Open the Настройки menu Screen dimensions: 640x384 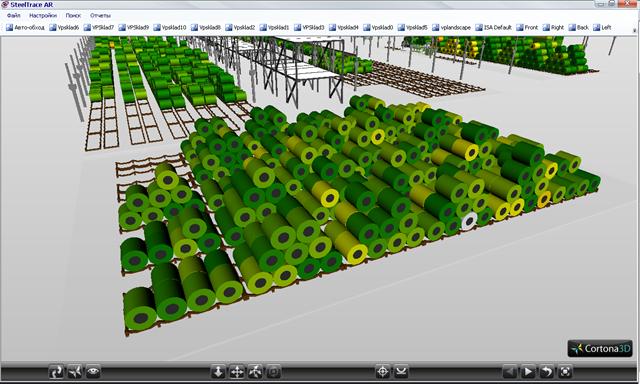[43, 16]
